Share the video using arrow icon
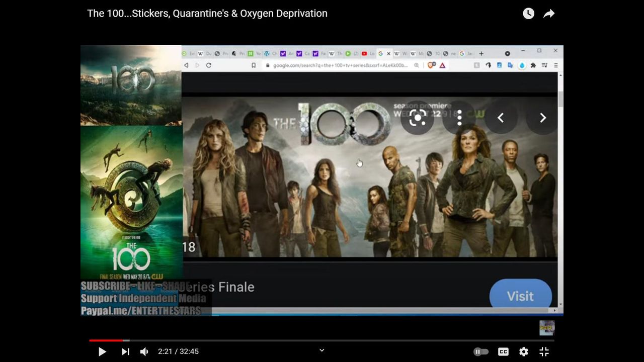 tap(549, 14)
